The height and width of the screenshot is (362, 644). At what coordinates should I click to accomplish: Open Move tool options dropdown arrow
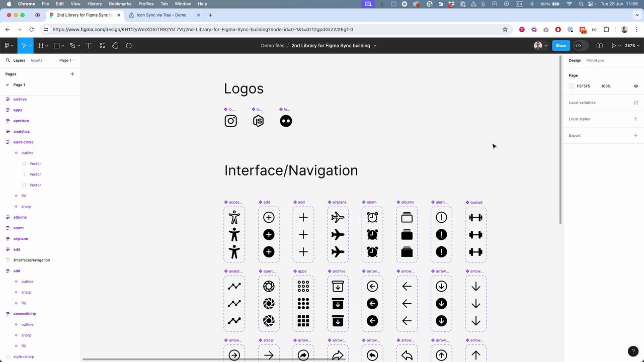[x=31, y=46]
